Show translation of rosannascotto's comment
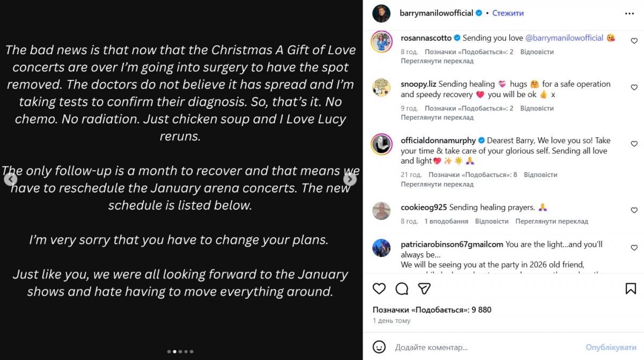The width and height of the screenshot is (644, 360). 437,61
